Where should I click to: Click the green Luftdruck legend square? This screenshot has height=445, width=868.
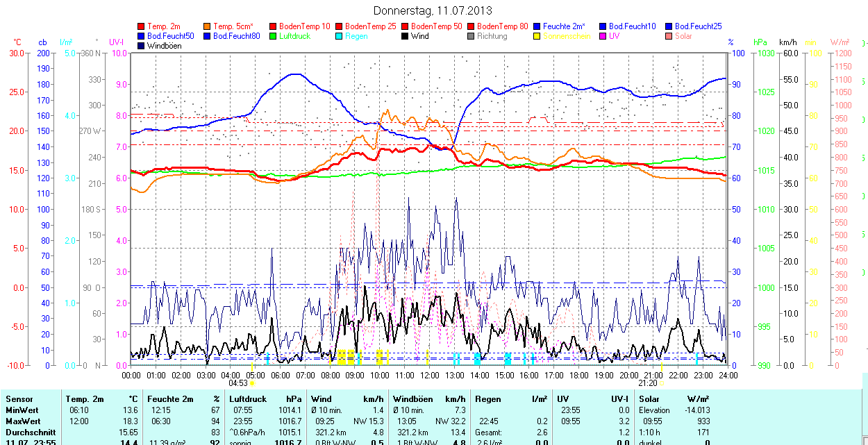(273, 36)
